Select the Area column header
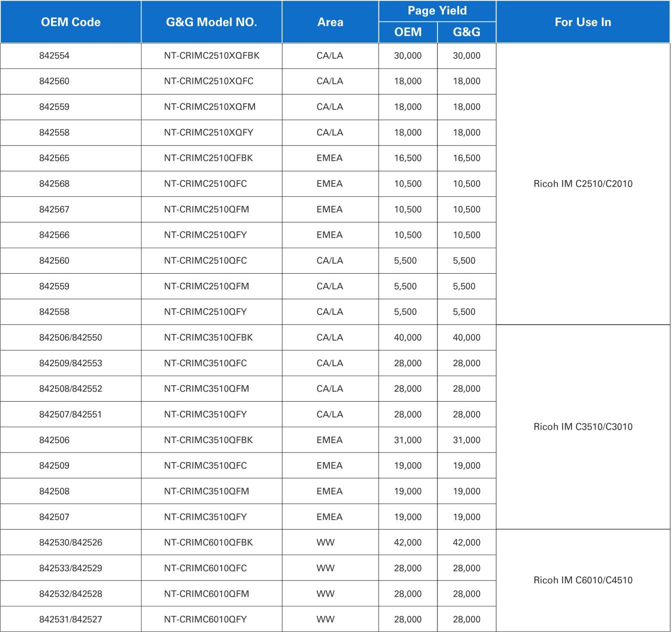 (330, 22)
